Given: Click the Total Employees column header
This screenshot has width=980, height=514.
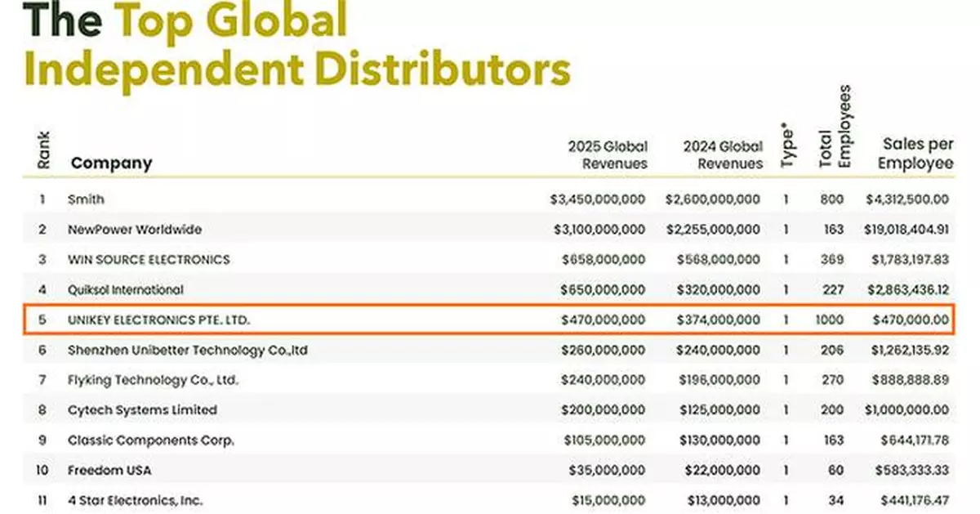Looking at the screenshot, I should (x=835, y=126).
